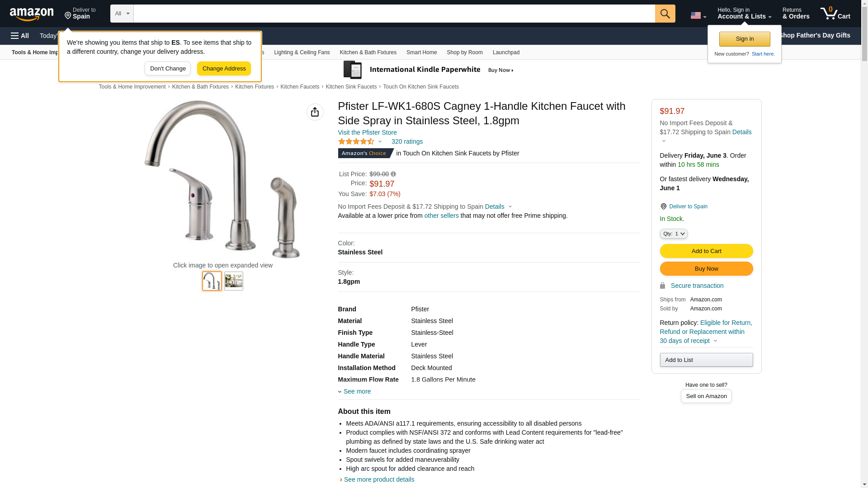Click the magnifying glass search button
868x488 pixels.
point(665,14)
